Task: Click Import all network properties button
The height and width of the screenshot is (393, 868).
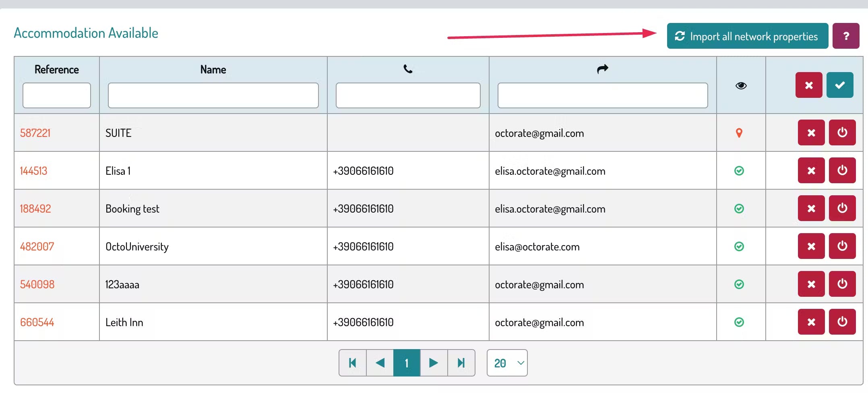Action: [747, 36]
